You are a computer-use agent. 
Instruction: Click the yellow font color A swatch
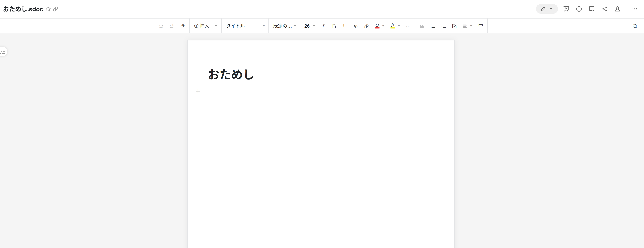393,26
